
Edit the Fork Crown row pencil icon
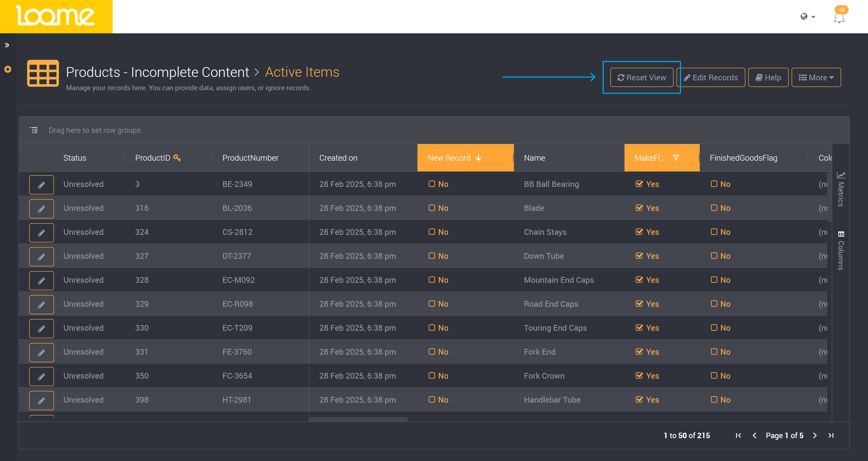click(41, 376)
